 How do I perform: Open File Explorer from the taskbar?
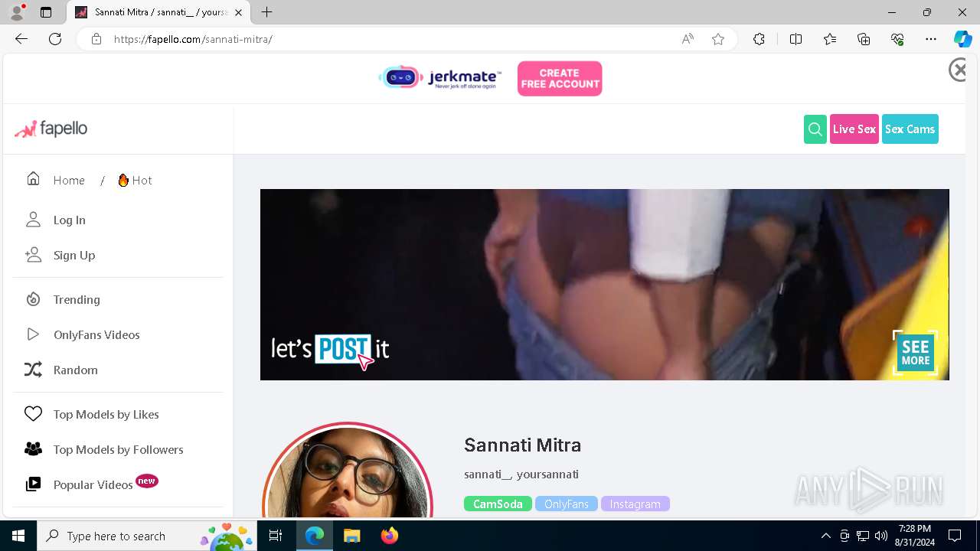pyautogui.click(x=351, y=536)
